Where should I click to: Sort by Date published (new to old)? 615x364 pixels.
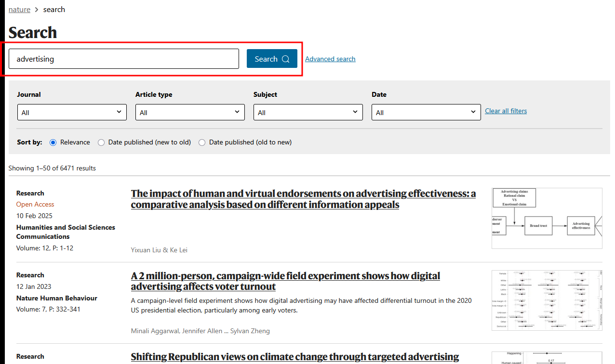(101, 143)
